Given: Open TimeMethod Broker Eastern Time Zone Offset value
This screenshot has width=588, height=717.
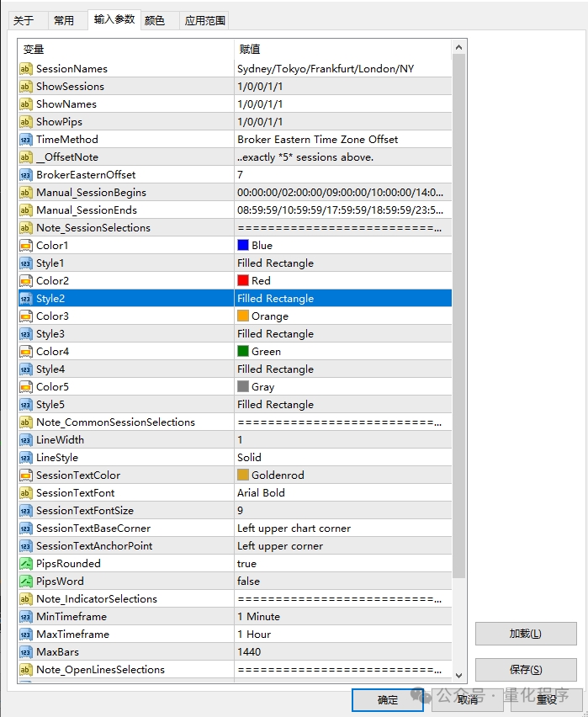Looking at the screenshot, I should tap(343, 140).
